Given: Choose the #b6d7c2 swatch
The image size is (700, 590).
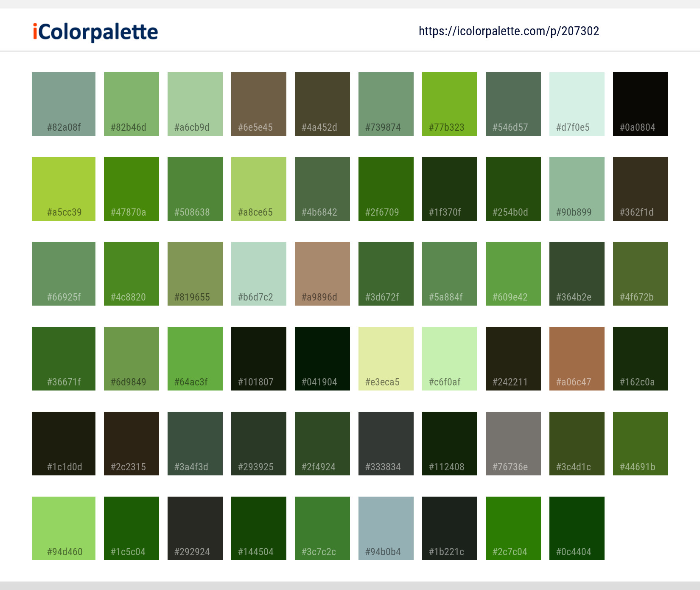Looking at the screenshot, I should pos(259,274).
